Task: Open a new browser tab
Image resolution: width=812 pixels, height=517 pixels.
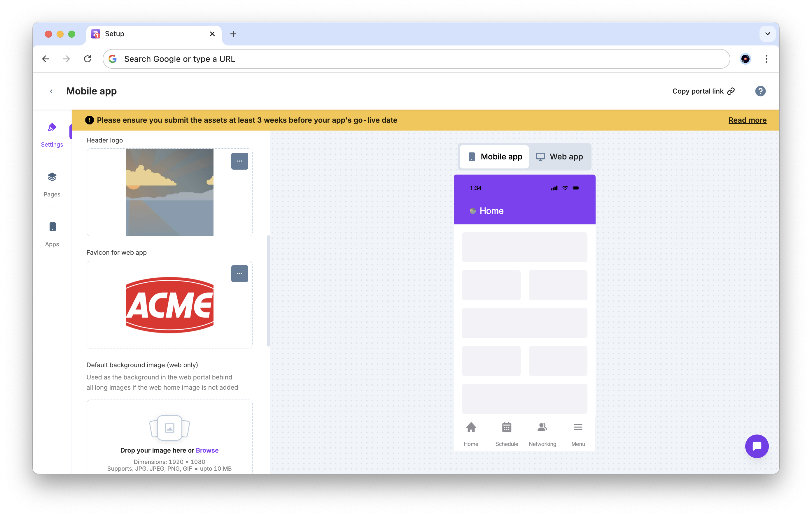Action: tap(233, 34)
